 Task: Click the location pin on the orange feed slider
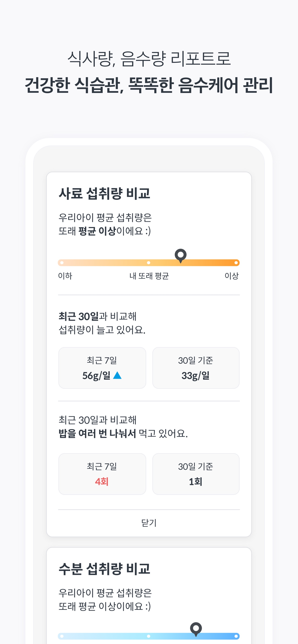(181, 255)
